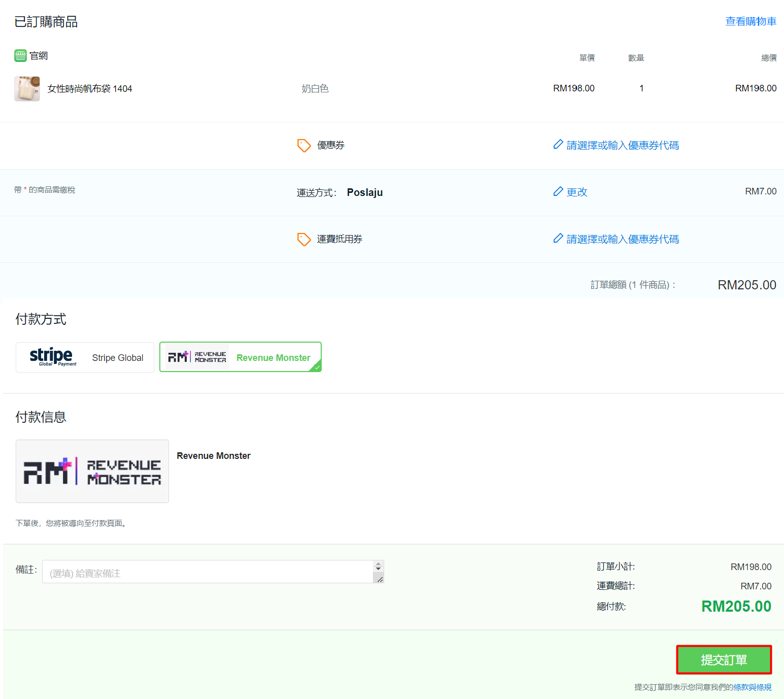Click the pencil icon in the 優惠券 row
Viewport: 784px width, 699px height.
click(x=558, y=145)
